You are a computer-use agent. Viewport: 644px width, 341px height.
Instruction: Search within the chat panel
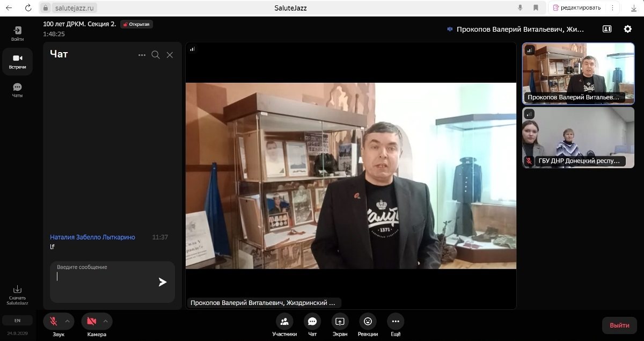click(156, 55)
